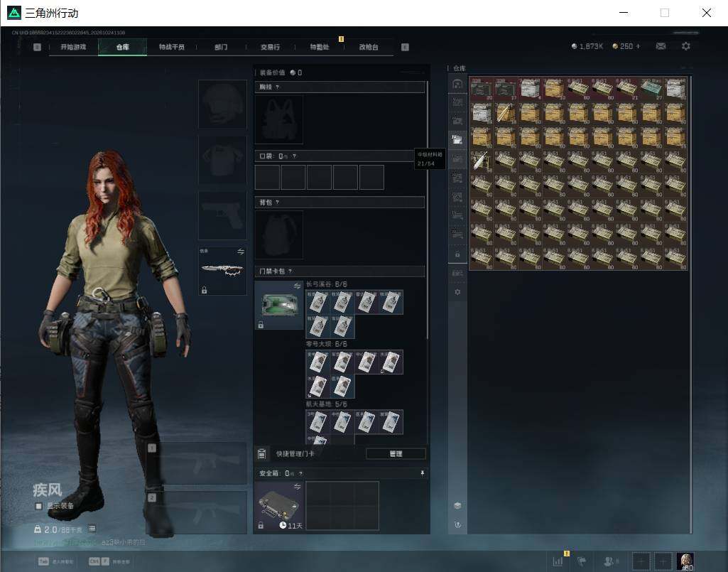
Task: Open the weight details list icon
Action: tap(92, 529)
